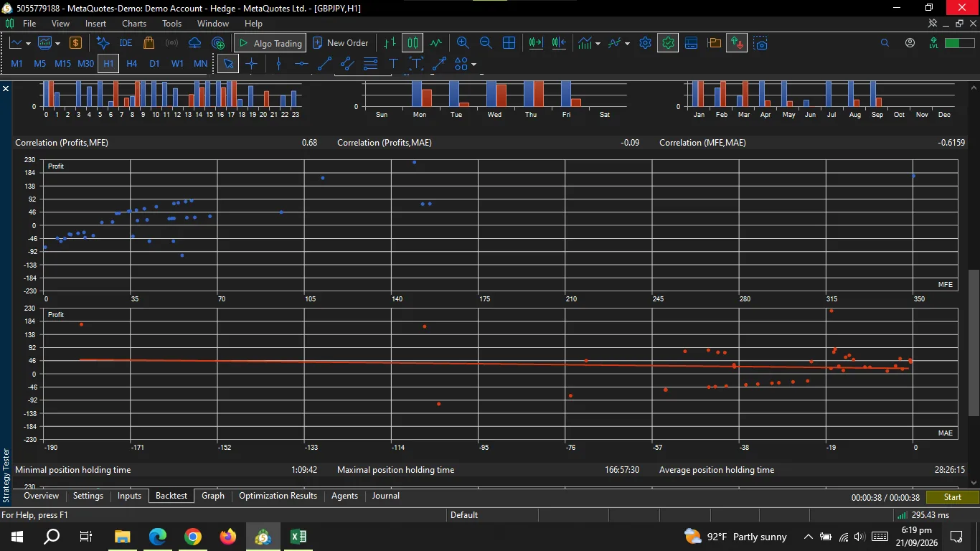Switch chart to line chart mode
Image resolution: width=980 pixels, height=551 pixels.
pyautogui.click(x=435, y=43)
